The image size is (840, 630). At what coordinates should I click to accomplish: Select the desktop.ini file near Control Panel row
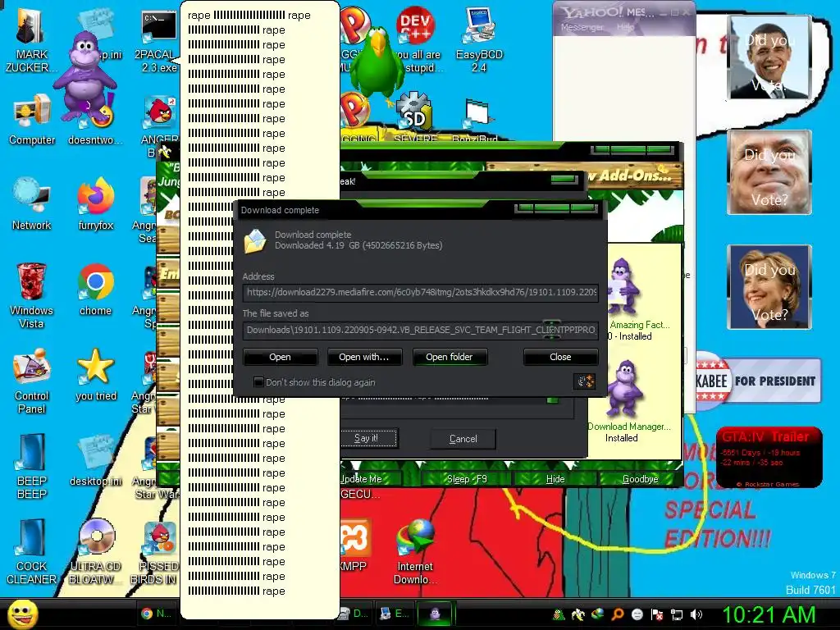[x=96, y=461]
